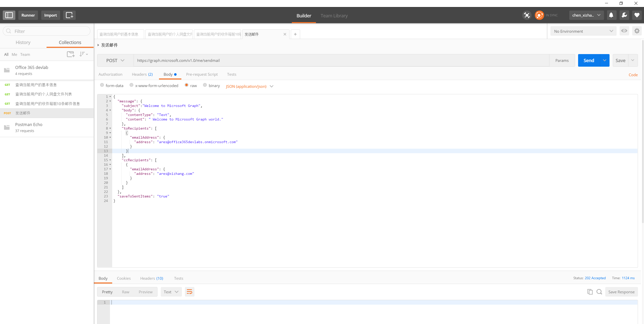This screenshot has height=324, width=644.
Task: Select the form-data radio button
Action: click(102, 85)
